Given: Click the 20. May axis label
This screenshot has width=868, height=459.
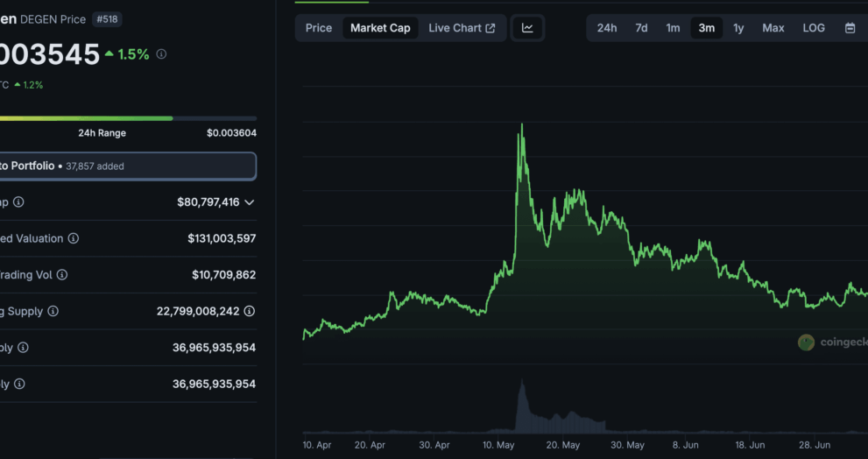Looking at the screenshot, I should coord(563,445).
